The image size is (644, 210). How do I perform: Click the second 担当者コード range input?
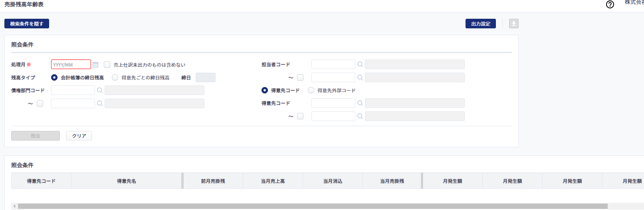[x=333, y=77]
